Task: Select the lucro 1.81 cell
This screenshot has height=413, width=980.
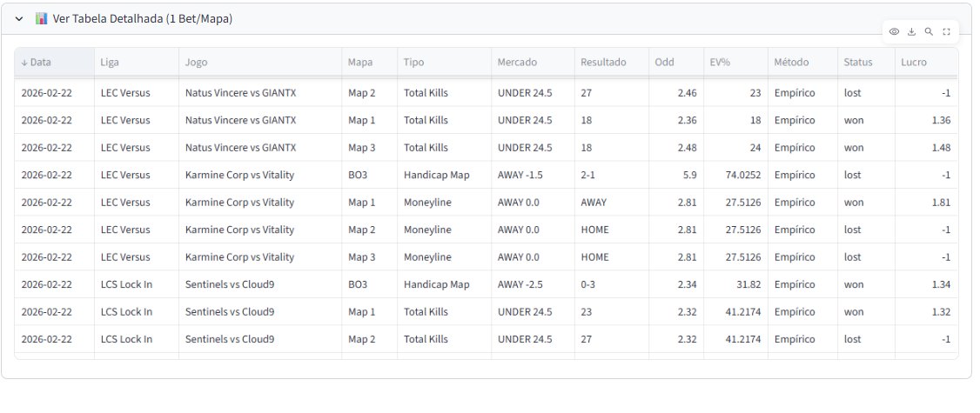Action: pyautogui.click(x=926, y=203)
